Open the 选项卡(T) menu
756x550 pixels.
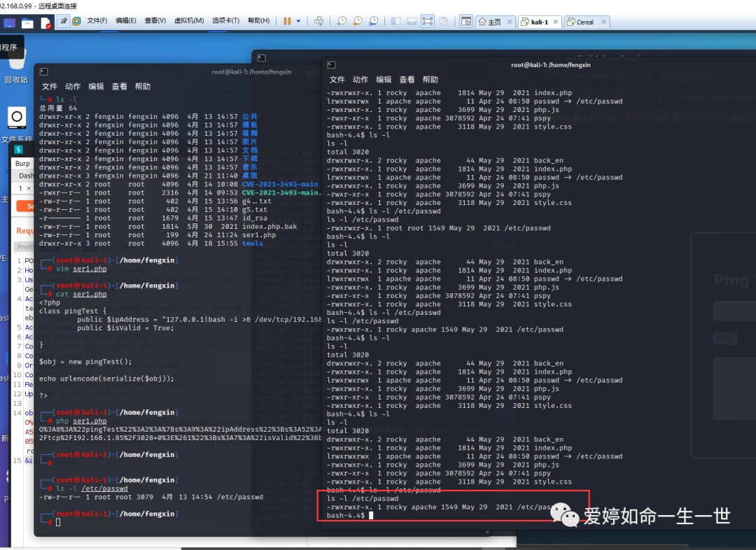225,21
